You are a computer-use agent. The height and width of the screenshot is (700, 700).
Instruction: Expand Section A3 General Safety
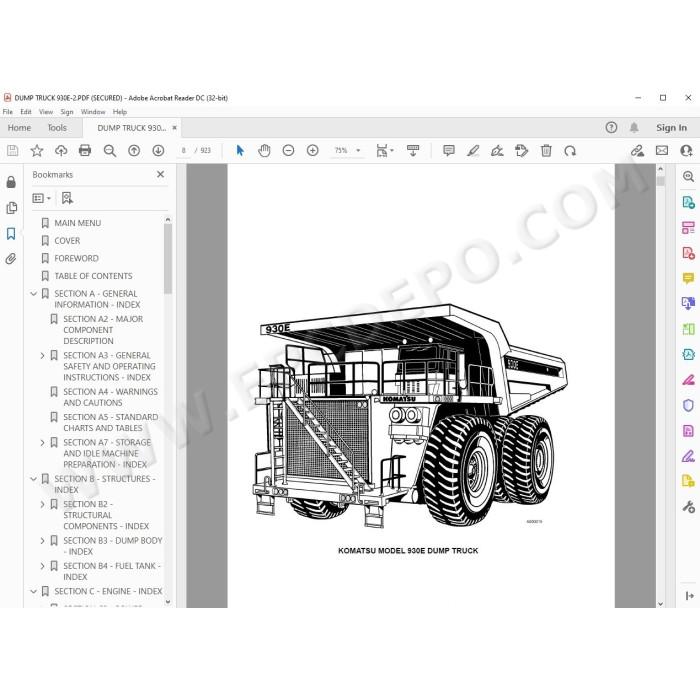(42, 356)
